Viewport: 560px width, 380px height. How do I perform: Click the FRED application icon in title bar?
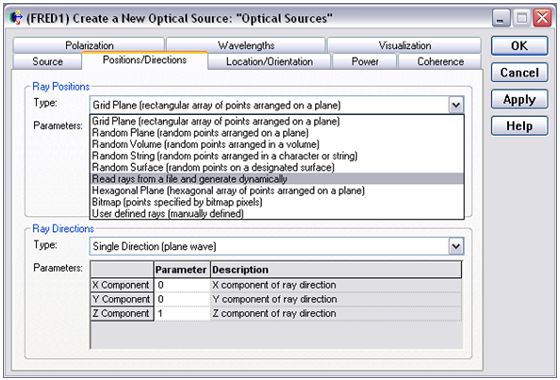coord(16,18)
